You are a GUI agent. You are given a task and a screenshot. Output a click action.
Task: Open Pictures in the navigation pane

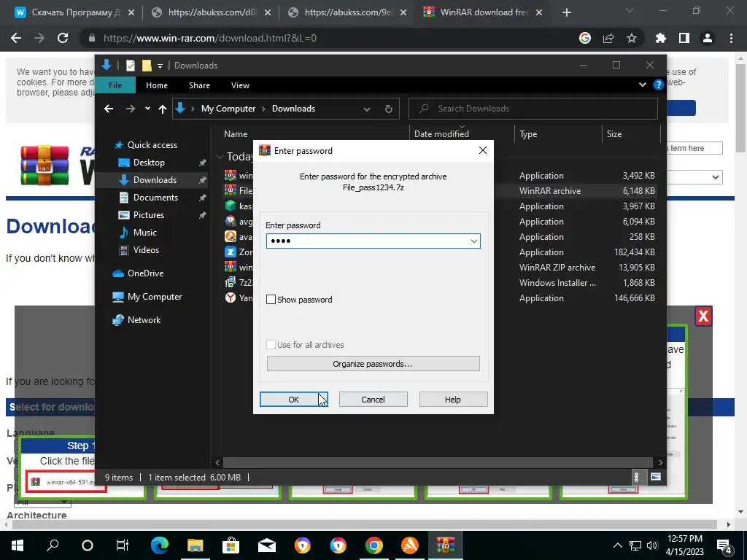tap(148, 215)
